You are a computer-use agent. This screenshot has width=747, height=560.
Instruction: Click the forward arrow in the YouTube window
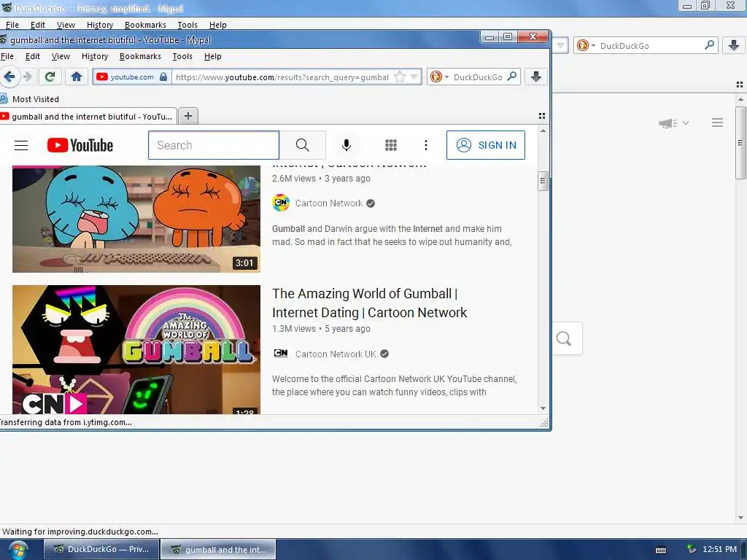click(x=28, y=77)
